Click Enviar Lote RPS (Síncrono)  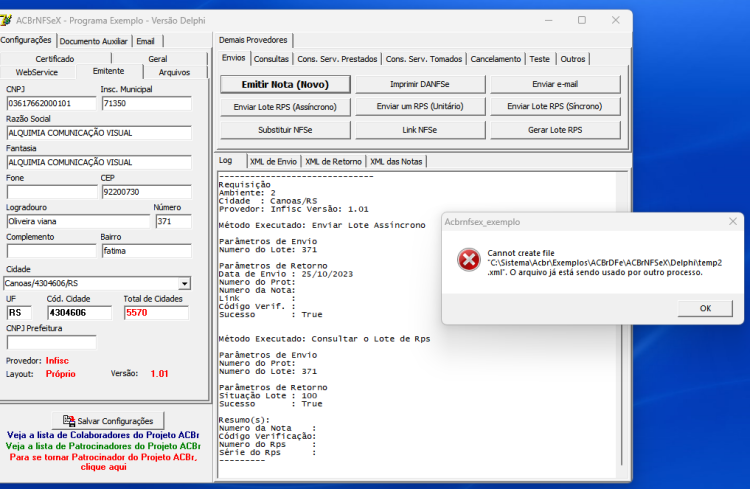pos(555,107)
